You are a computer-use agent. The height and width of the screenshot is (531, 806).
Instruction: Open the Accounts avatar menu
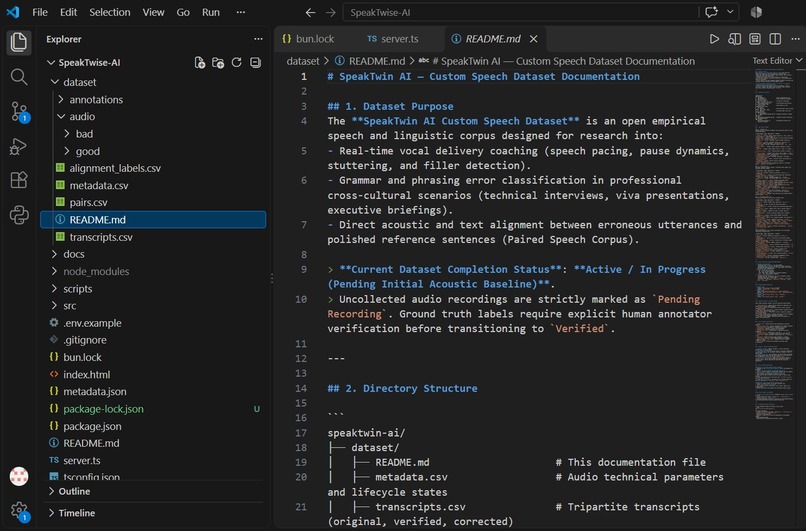tap(19, 477)
